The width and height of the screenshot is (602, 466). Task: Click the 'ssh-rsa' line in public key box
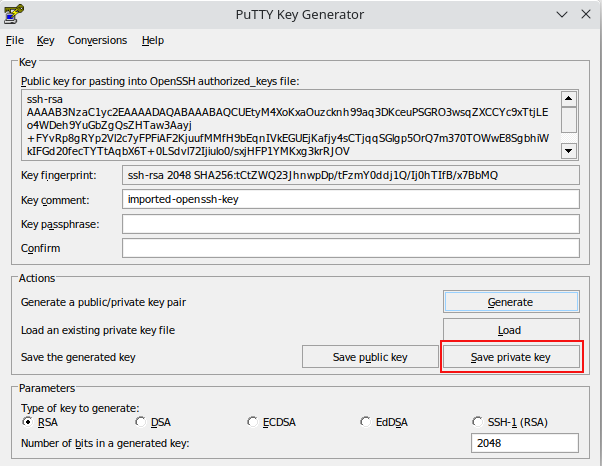[45, 99]
